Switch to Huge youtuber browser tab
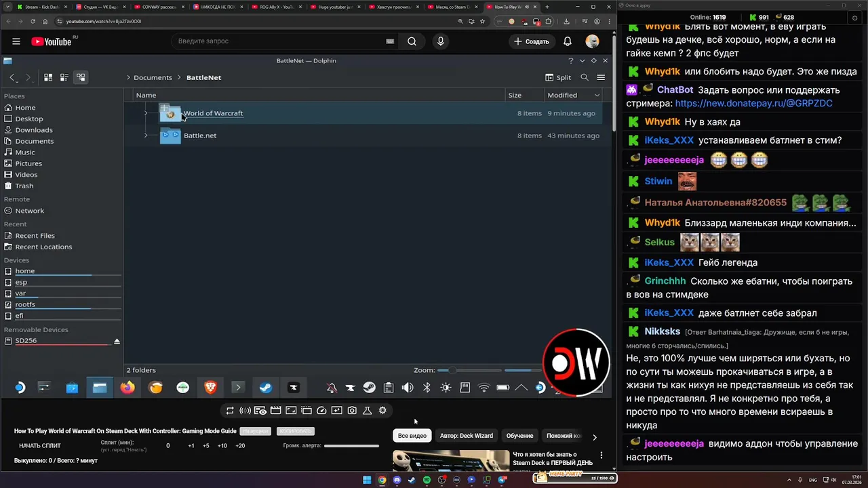 (335, 7)
